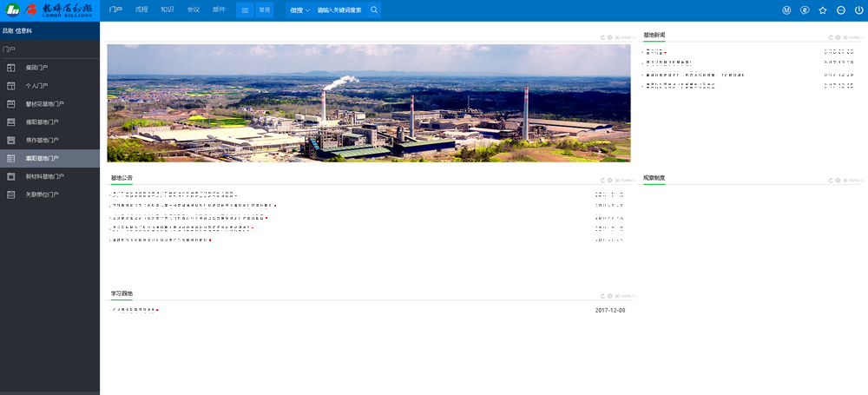Click the star favorites icon
The image size is (868, 395).
(823, 10)
